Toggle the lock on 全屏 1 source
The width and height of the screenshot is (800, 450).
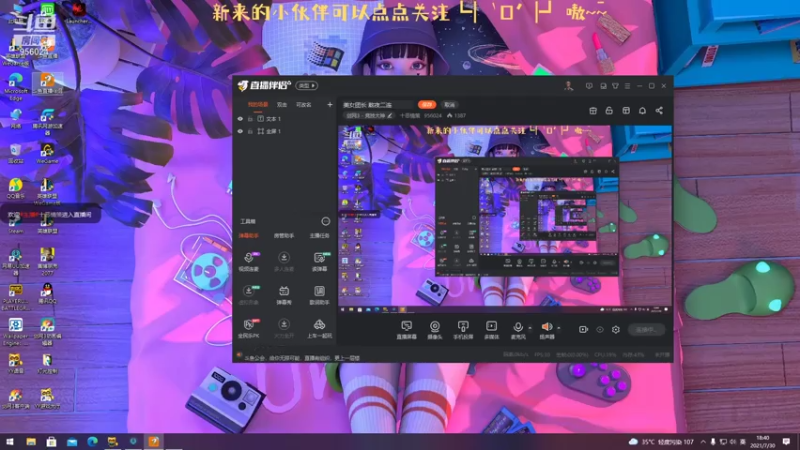250,131
